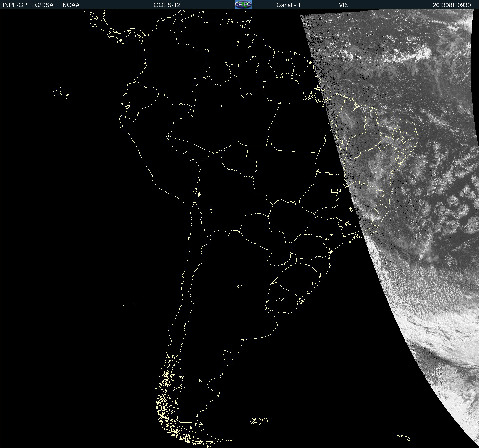Click the Canal - 1 label
Image resolution: width=479 pixels, height=448 pixels.
pyautogui.click(x=288, y=5)
